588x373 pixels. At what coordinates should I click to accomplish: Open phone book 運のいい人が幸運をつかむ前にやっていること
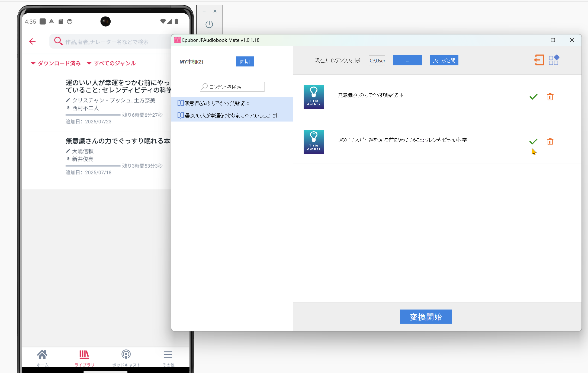pos(118,86)
